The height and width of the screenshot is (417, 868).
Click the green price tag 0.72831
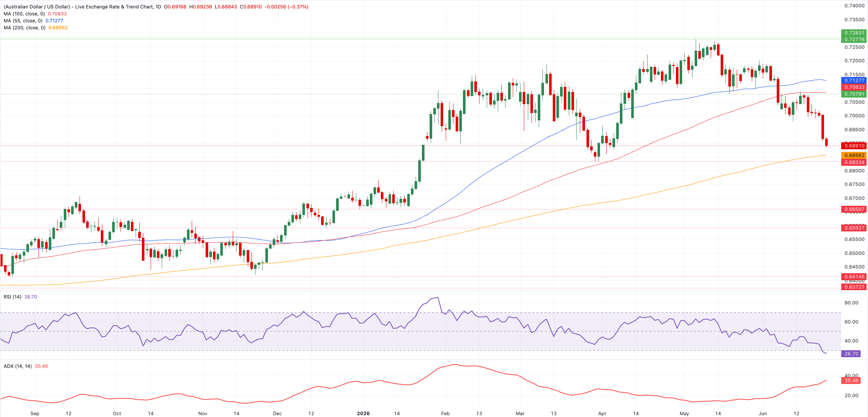[x=854, y=33]
